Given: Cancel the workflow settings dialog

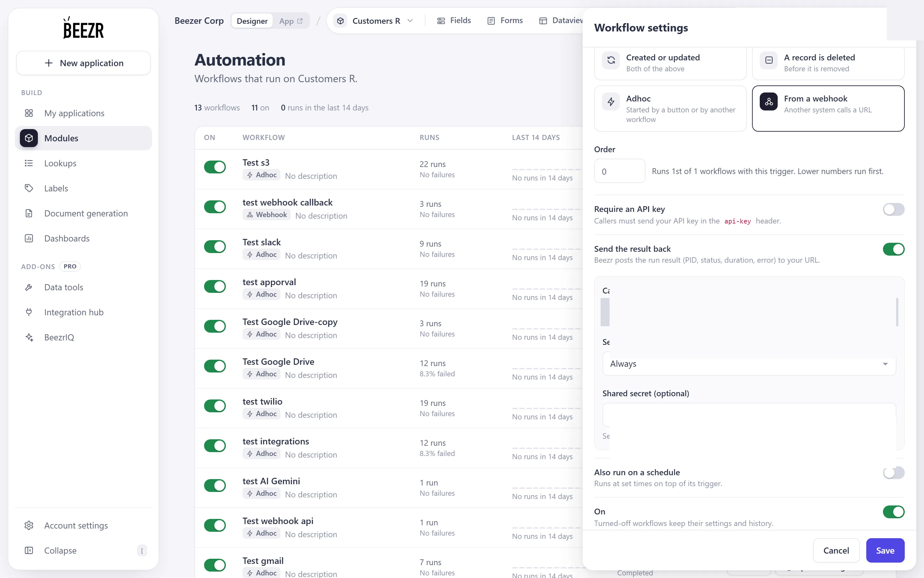Looking at the screenshot, I should click(836, 550).
